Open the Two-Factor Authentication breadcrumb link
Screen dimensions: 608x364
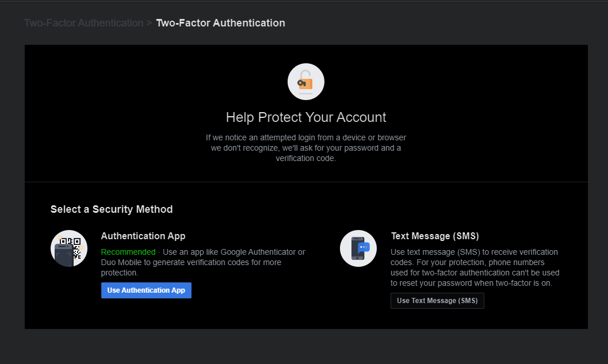(83, 22)
